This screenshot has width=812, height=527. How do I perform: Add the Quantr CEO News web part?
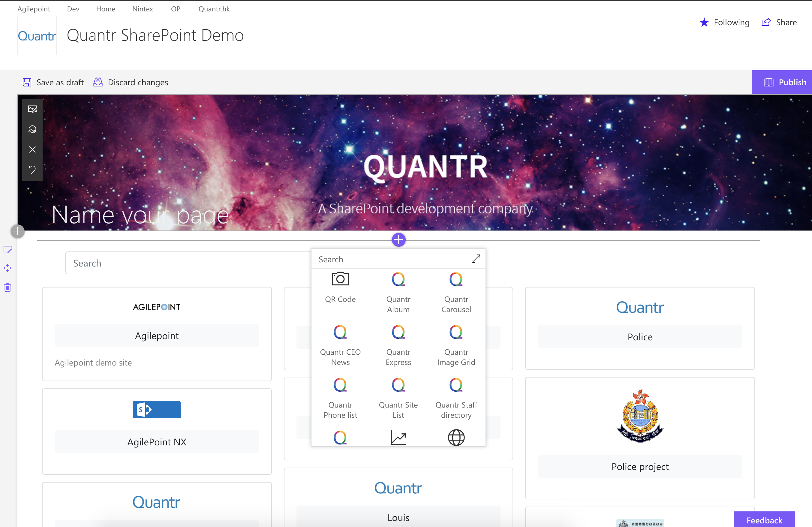click(x=340, y=346)
